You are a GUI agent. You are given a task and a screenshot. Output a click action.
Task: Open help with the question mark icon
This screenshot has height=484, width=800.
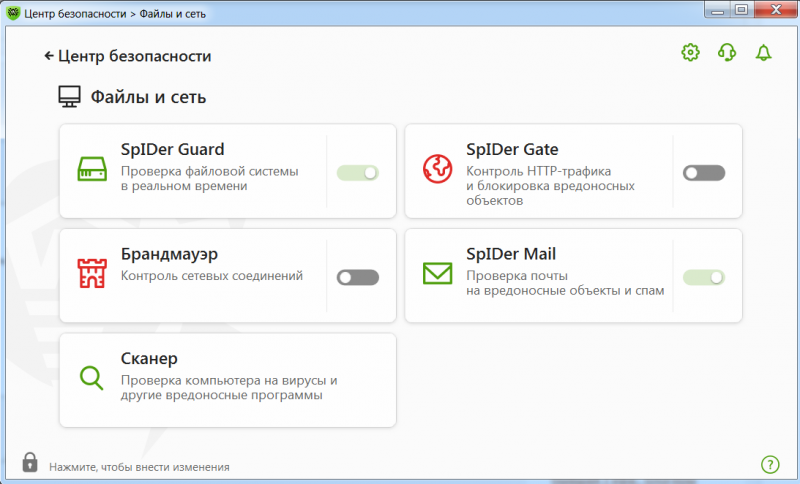pos(769,464)
